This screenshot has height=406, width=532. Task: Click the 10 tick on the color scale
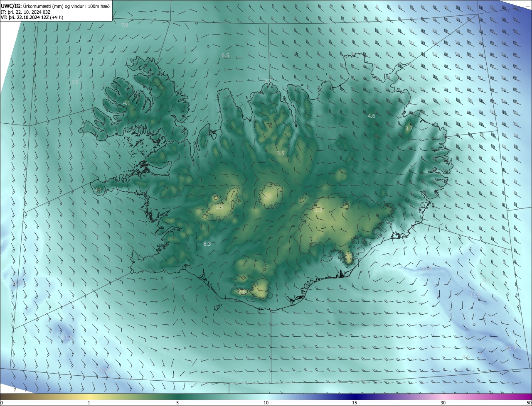tap(266, 403)
